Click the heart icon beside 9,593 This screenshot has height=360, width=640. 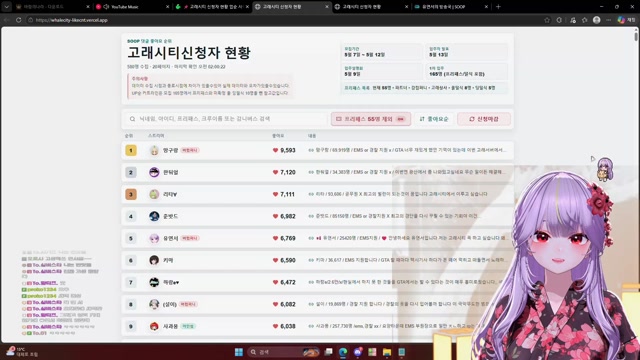click(x=275, y=150)
